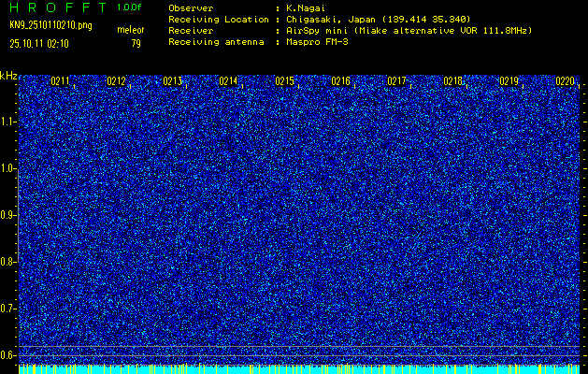
Task: Select the 0219 time marker
Action: (509, 81)
